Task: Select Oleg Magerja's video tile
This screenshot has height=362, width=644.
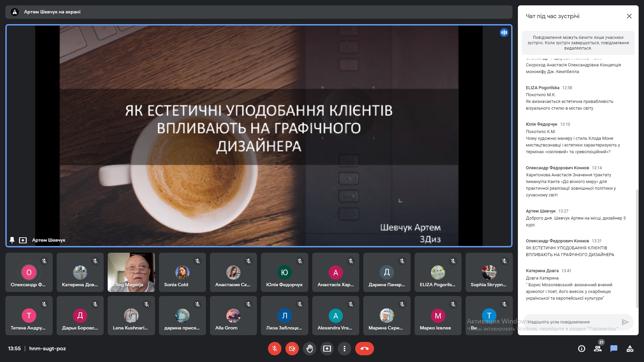Action: coord(131,272)
